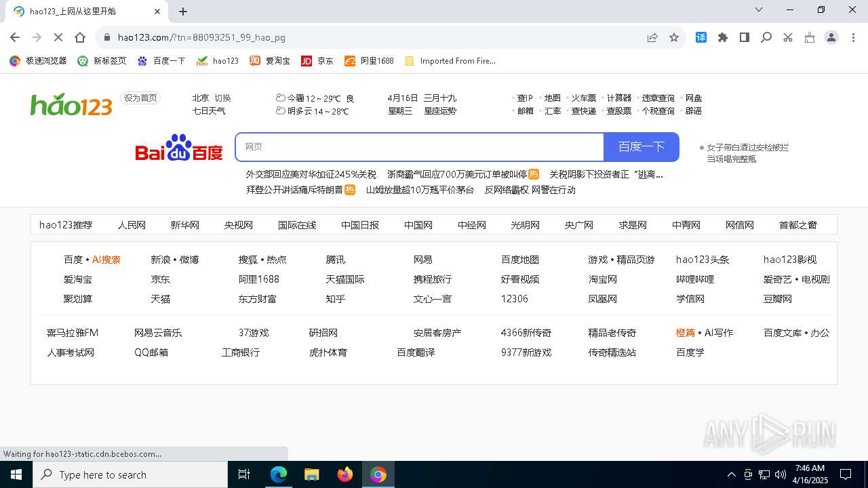868x488 pixels.
Task: Open the 知乎 link
Action: [x=336, y=299]
